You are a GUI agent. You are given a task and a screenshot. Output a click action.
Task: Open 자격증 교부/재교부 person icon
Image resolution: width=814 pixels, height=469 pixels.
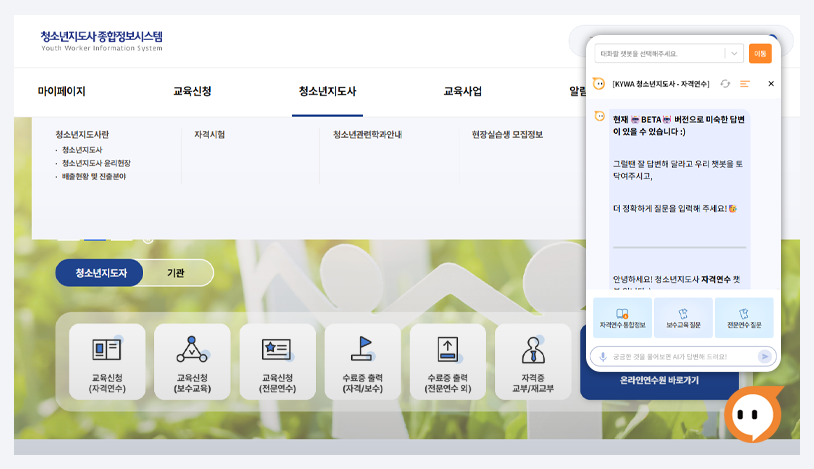[533, 350]
